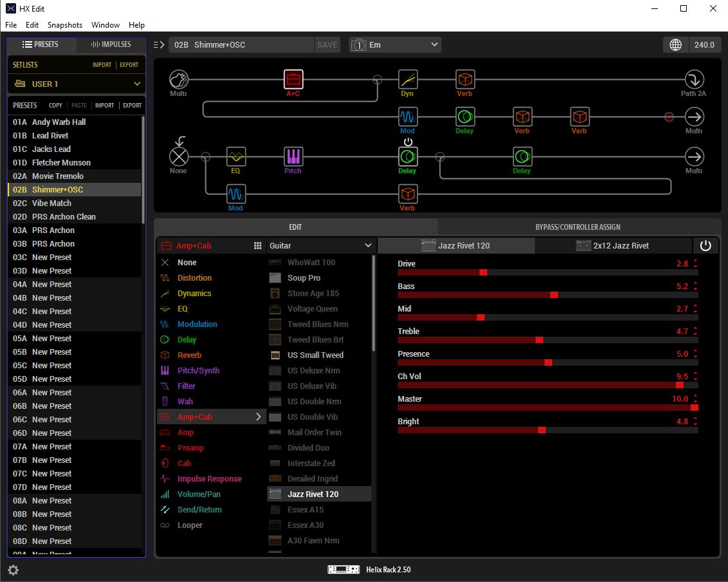728x582 pixels.
Task: Click presets COPY button
Action: [55, 106]
